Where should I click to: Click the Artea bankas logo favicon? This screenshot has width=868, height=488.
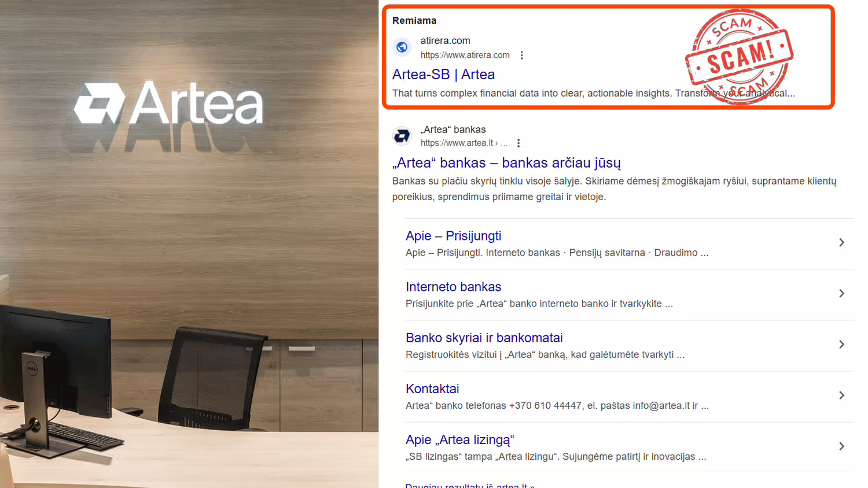click(x=402, y=136)
